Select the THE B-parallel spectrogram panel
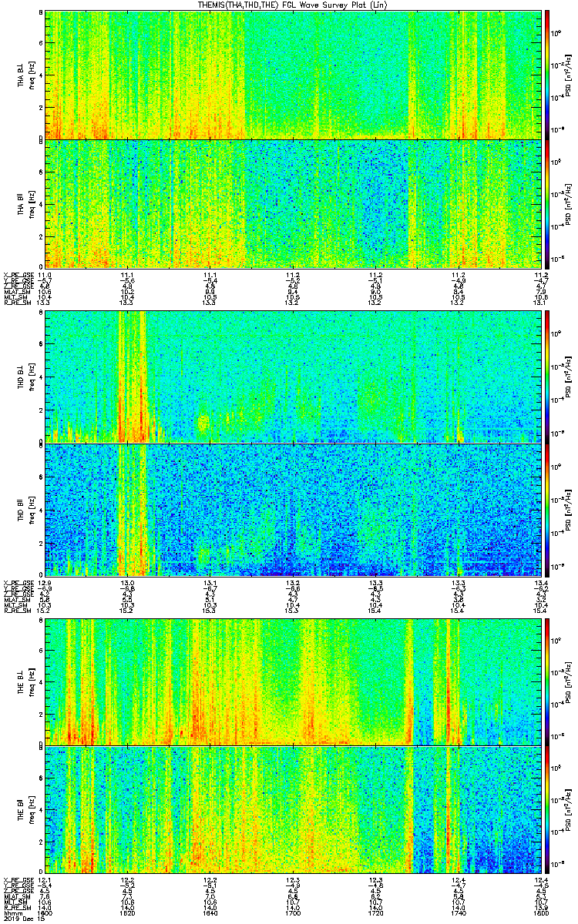 [x=292, y=812]
